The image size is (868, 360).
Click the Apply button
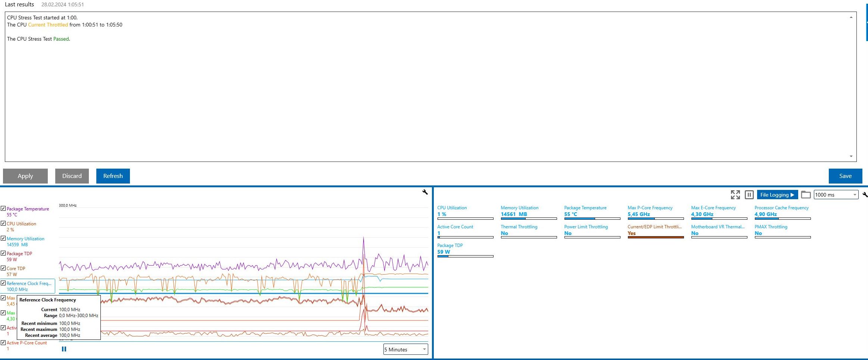25,176
